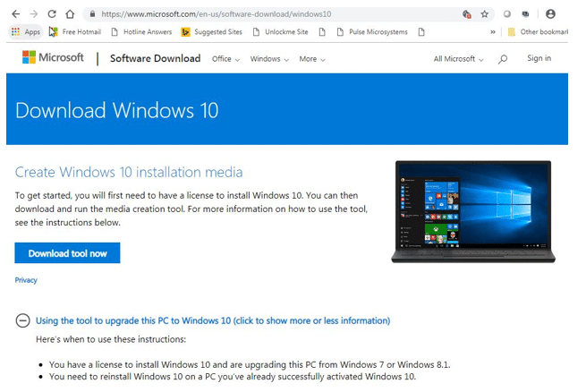Click the gray circle extension icon
The height and width of the screenshot is (392, 586).
pos(506,14)
